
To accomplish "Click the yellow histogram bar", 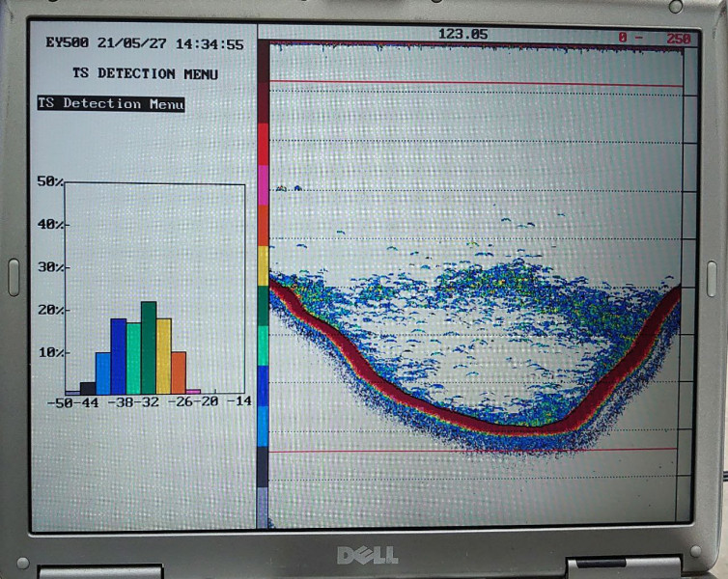I will 164,356.
